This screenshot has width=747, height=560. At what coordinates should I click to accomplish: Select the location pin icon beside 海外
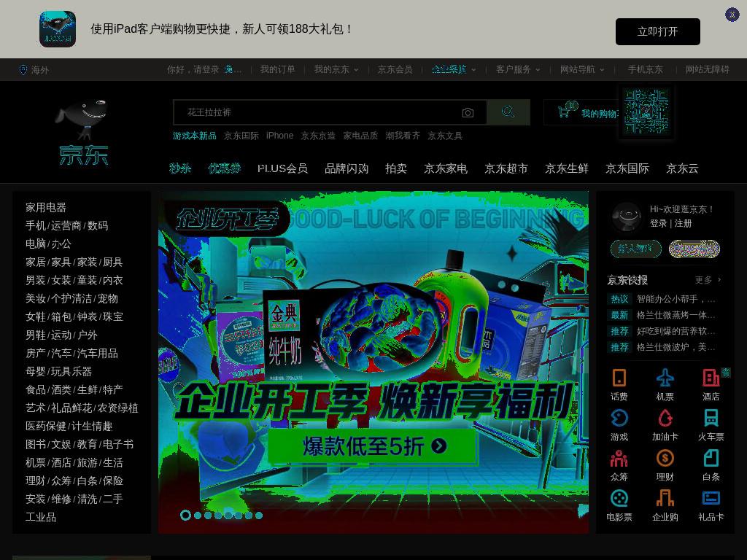pos(23,70)
